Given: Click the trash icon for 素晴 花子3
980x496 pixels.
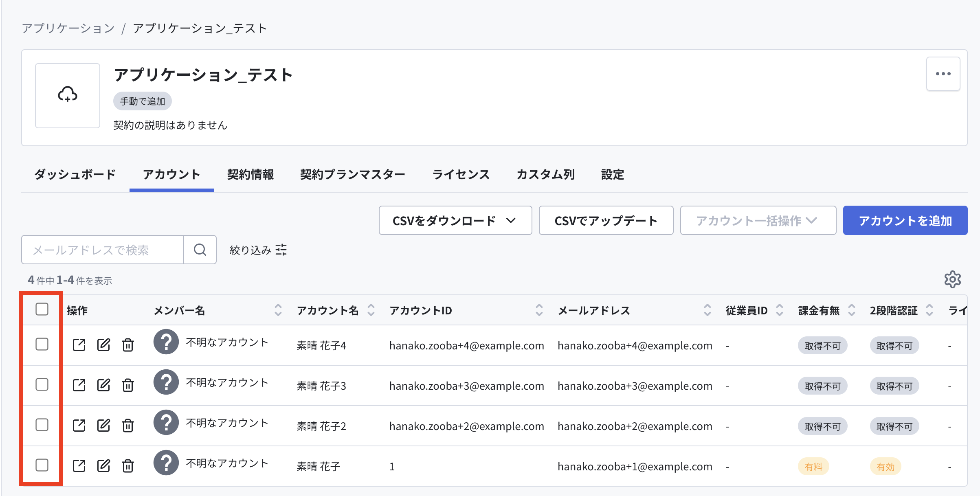Looking at the screenshot, I should click(x=128, y=385).
